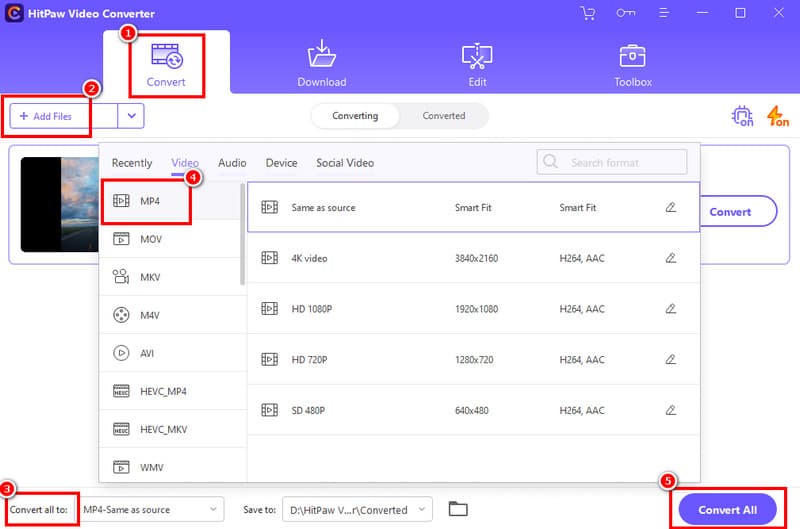
Task: Switch to the Converted toggle tab
Action: 443,116
